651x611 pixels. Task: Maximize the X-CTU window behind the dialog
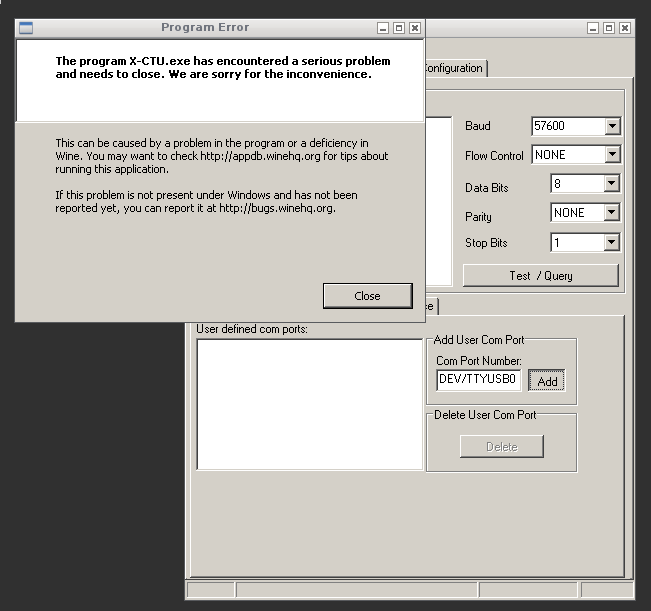click(609, 28)
